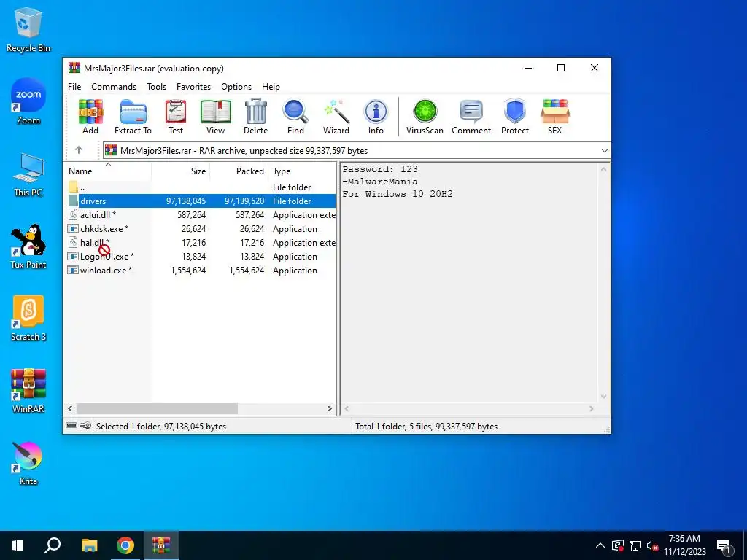The height and width of the screenshot is (560, 747).
Task: Select LogonUI.exe file
Action: click(201, 256)
